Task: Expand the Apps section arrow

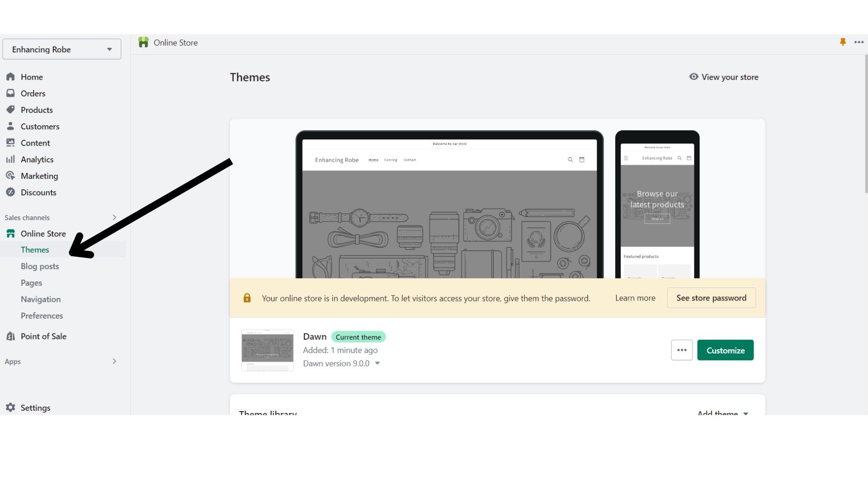Action: tap(114, 361)
